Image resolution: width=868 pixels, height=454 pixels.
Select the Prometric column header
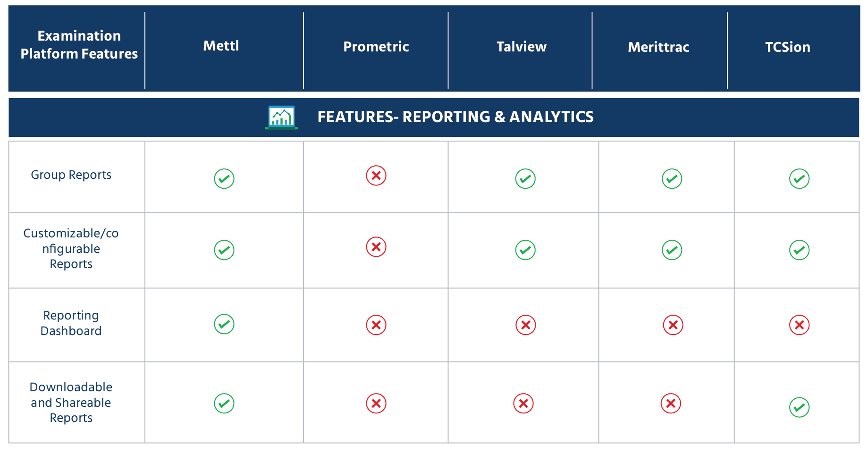tap(376, 47)
